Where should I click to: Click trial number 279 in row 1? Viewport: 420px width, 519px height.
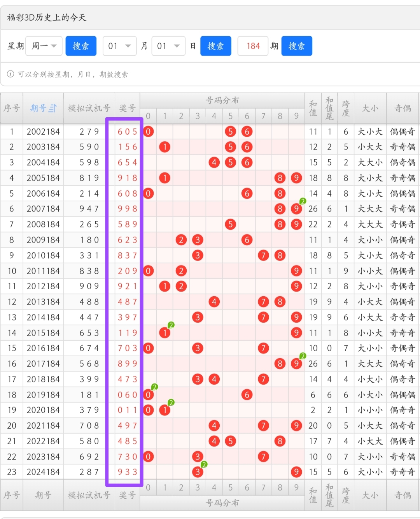click(89, 132)
